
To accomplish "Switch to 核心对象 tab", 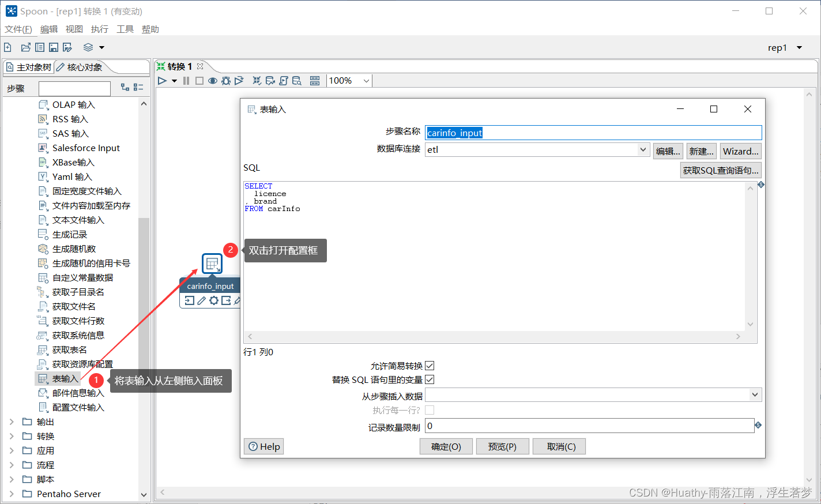I will point(80,67).
